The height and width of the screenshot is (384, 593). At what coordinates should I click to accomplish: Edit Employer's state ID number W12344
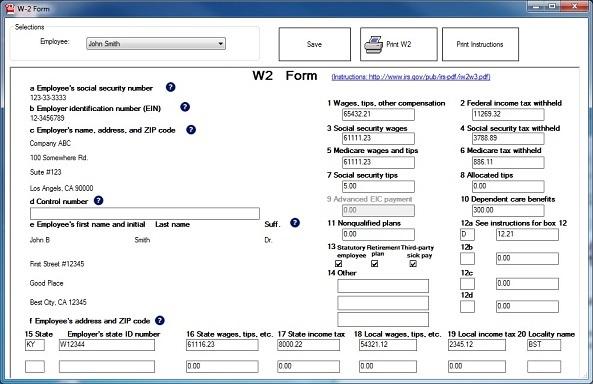pyautogui.click(x=107, y=345)
